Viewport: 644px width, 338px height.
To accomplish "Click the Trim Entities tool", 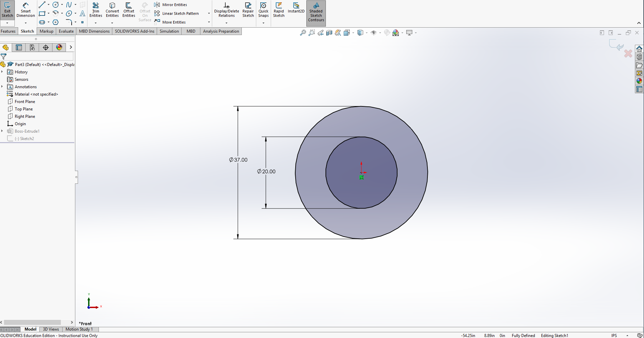I will [x=96, y=10].
